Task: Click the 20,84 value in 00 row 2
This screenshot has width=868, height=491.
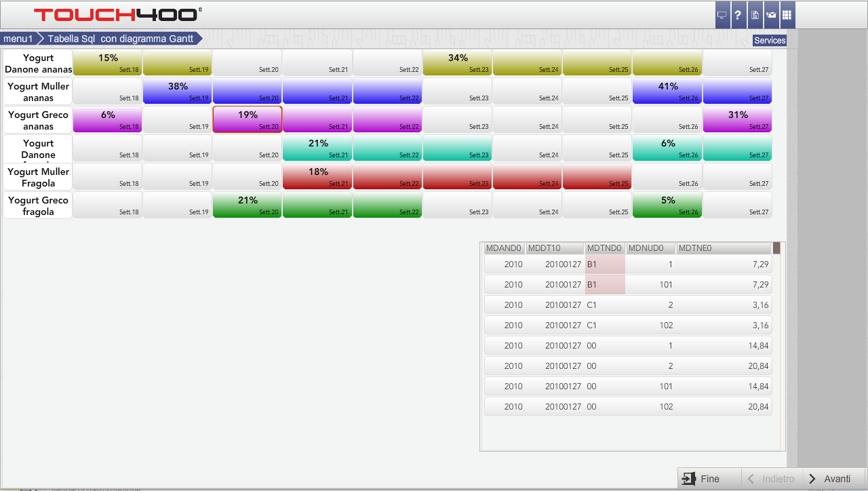Action: [x=760, y=366]
